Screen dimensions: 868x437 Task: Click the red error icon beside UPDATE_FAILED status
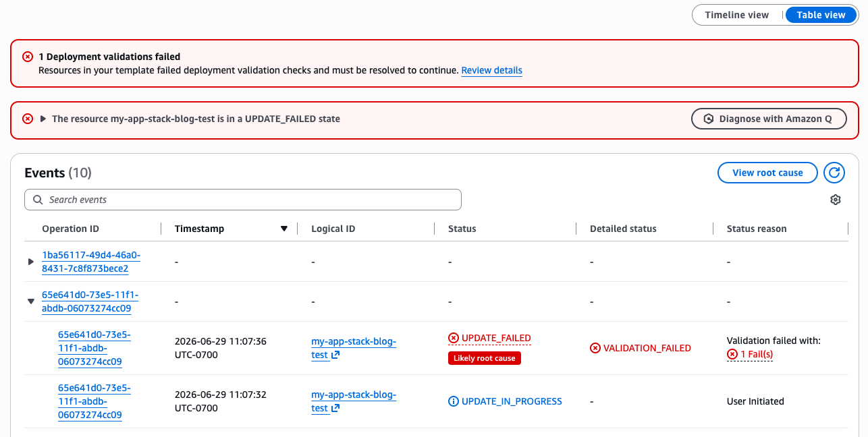point(454,338)
